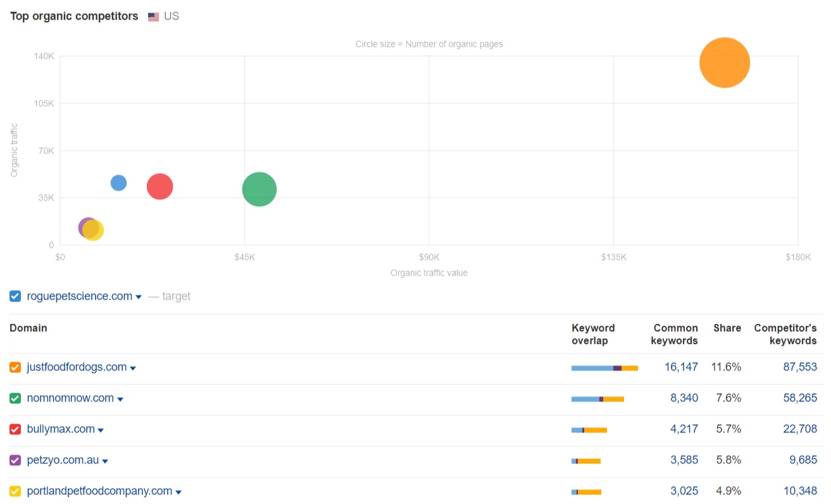Open dropdown arrow next to bullymax.com
This screenshot has width=831, height=504.
tap(101, 431)
